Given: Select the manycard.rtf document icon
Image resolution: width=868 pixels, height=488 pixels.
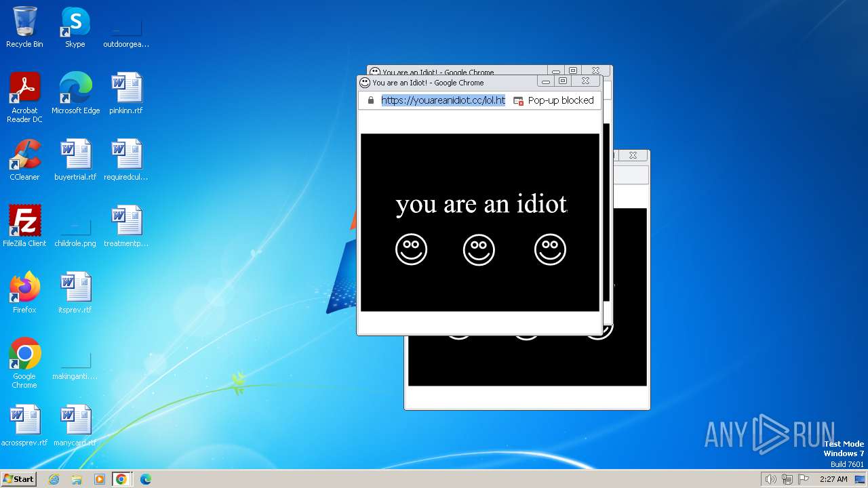Looking at the screenshot, I should click(75, 426).
